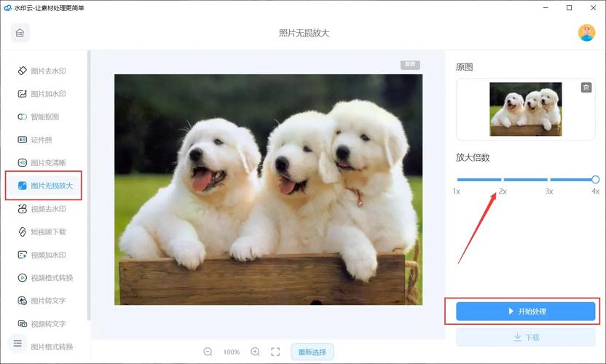Click the original image thumbnail

526,109
